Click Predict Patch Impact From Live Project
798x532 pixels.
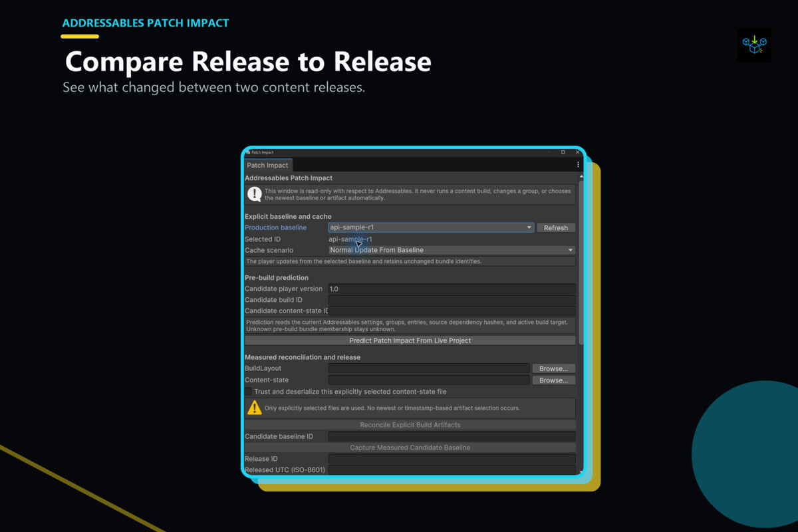[x=410, y=340]
